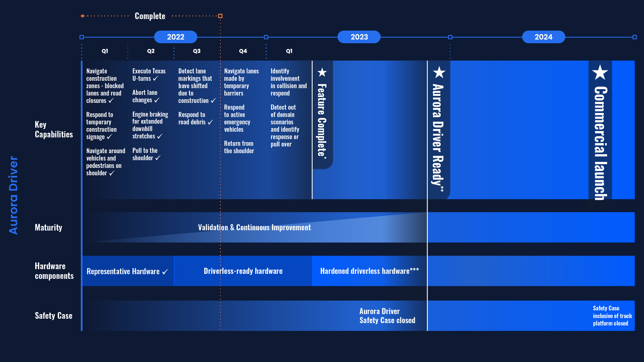The image size is (644, 362).
Task: Click Return from the shoulder text
Action: coord(239,147)
